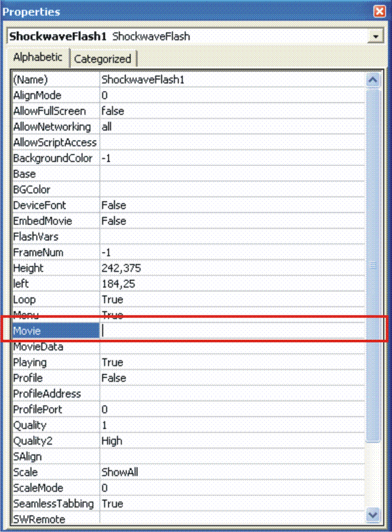The height and width of the screenshot is (532, 392).
Task: Select the Quality2 property
Action: point(55,441)
